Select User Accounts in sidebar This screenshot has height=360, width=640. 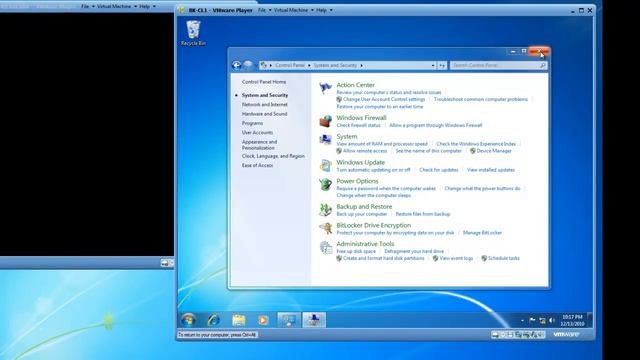257,133
